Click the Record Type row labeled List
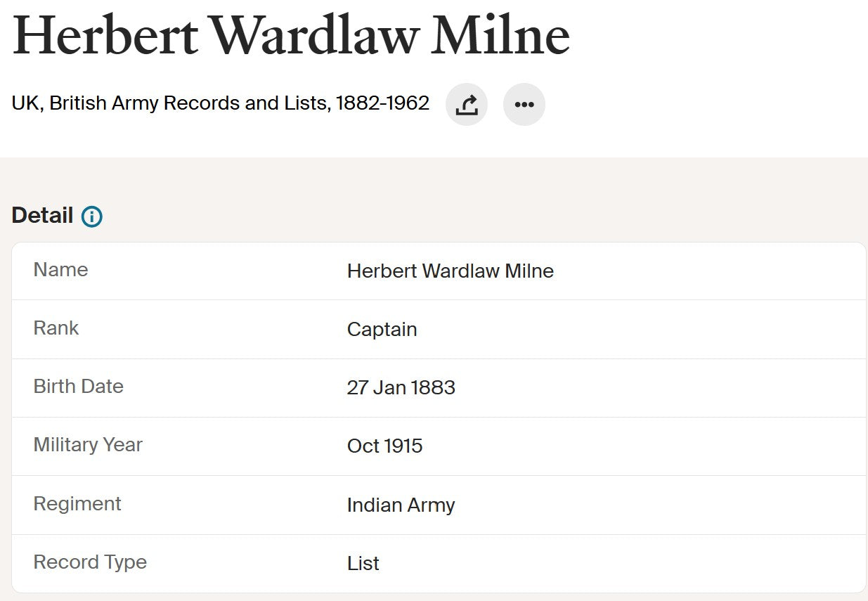This screenshot has width=868, height=601. pos(363,563)
